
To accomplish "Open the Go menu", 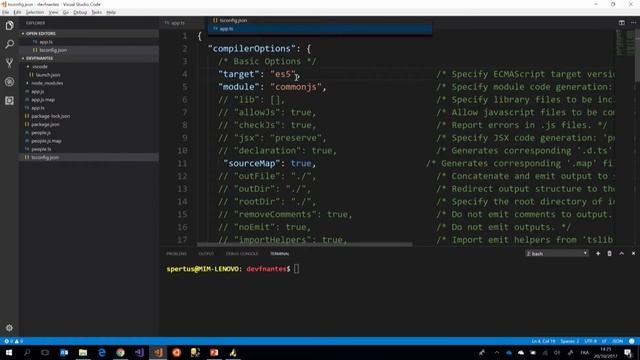I will pyautogui.click(x=66, y=12).
